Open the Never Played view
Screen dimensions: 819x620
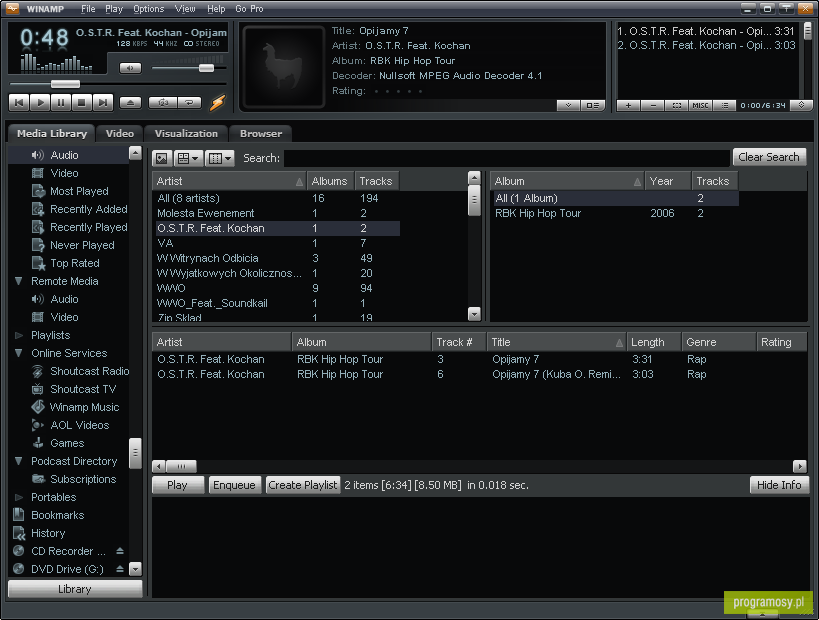tap(82, 245)
